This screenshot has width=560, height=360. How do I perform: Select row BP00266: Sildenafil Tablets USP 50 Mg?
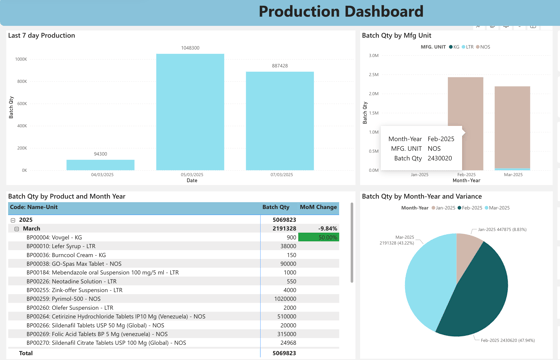(x=174, y=325)
